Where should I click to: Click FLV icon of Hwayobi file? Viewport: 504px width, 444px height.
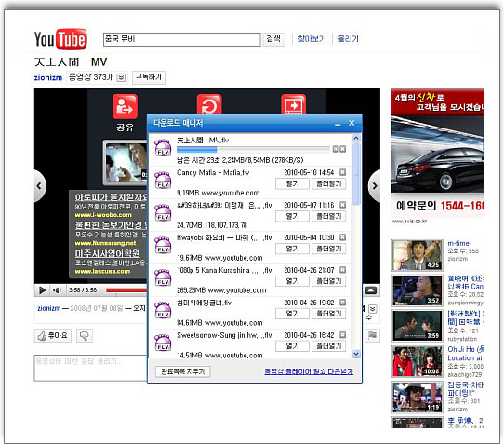click(x=163, y=246)
